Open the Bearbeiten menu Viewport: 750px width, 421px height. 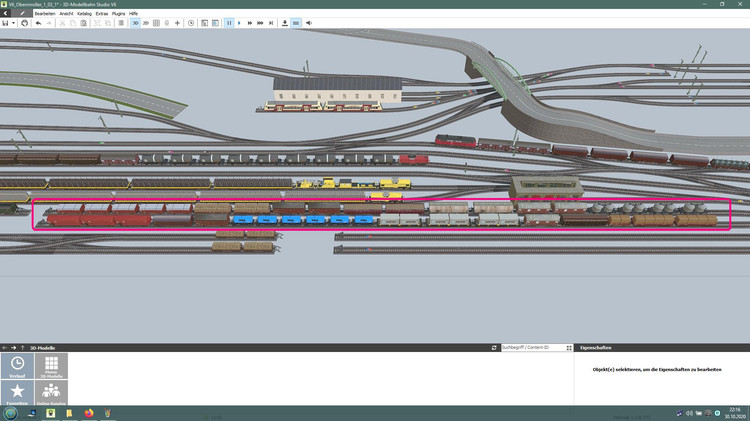(45, 13)
